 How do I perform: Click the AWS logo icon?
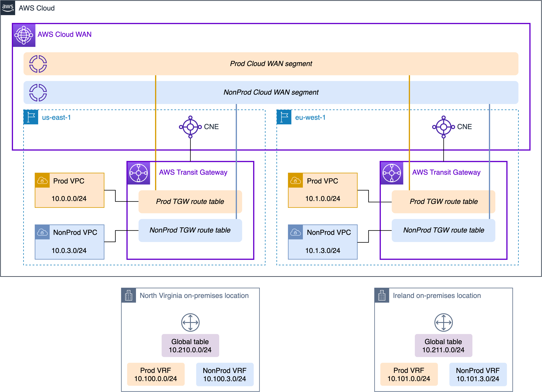tap(8, 8)
